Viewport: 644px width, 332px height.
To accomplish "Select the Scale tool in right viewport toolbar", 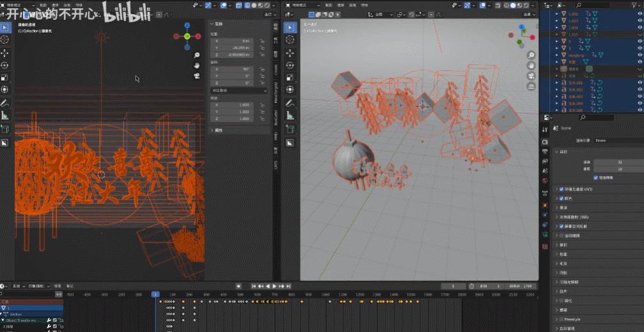I will tap(290, 77).
